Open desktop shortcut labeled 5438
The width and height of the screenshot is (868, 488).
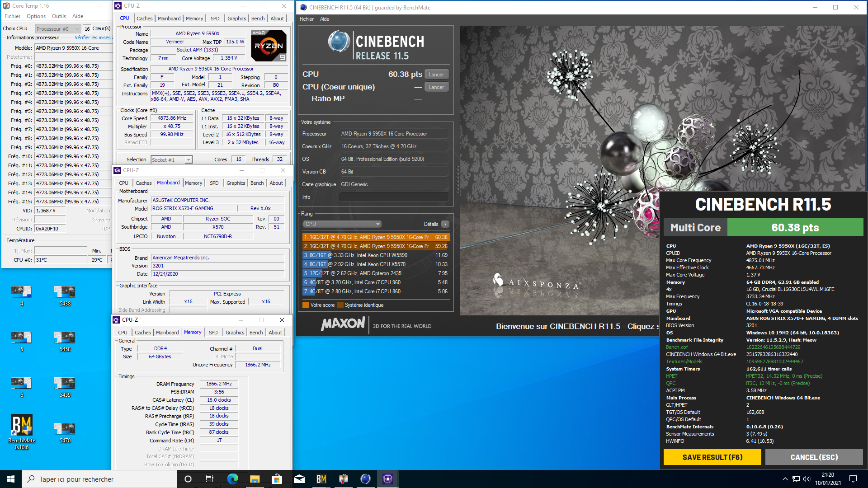point(65,296)
